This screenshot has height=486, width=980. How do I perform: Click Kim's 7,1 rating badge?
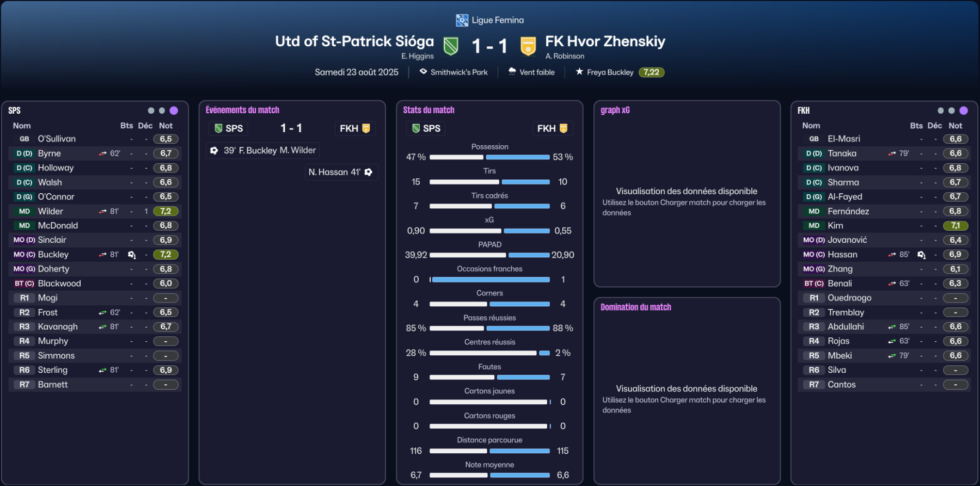(x=955, y=226)
